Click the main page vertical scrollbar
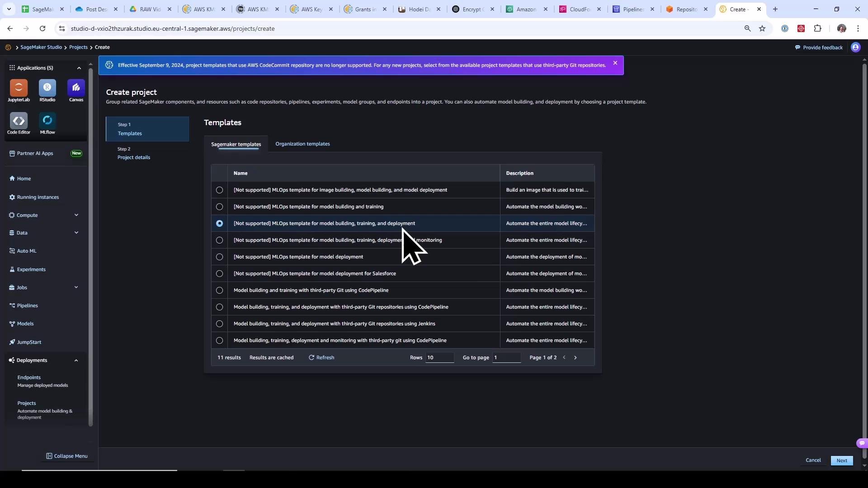 click(x=864, y=260)
